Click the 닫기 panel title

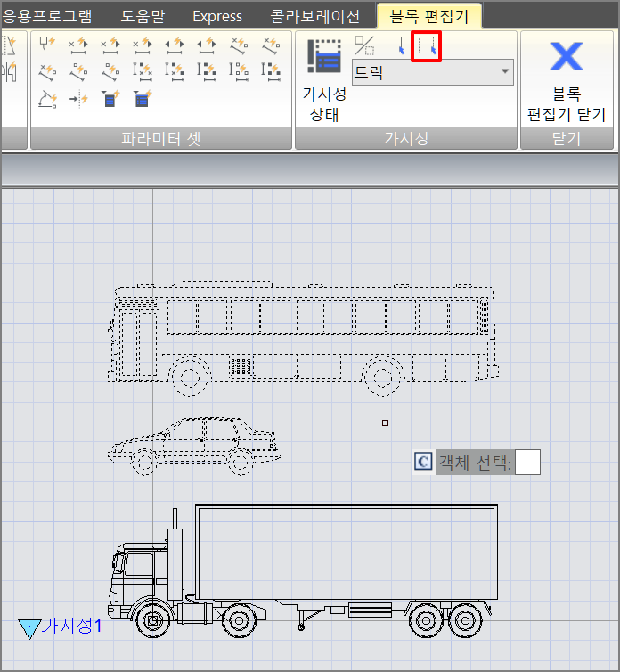click(x=567, y=138)
